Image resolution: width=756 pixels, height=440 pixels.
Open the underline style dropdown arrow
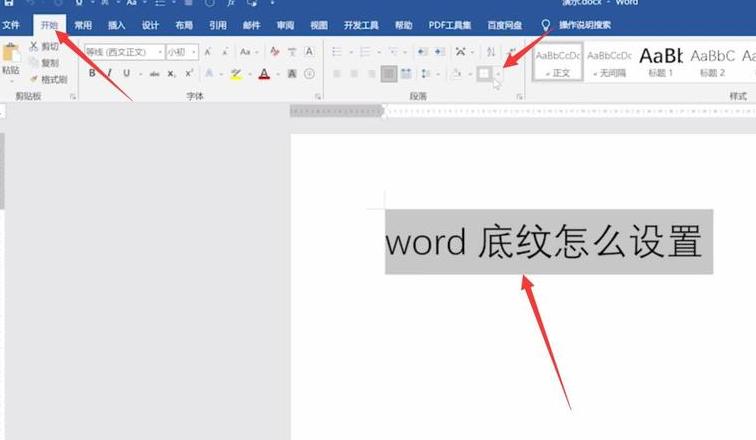coord(140,74)
